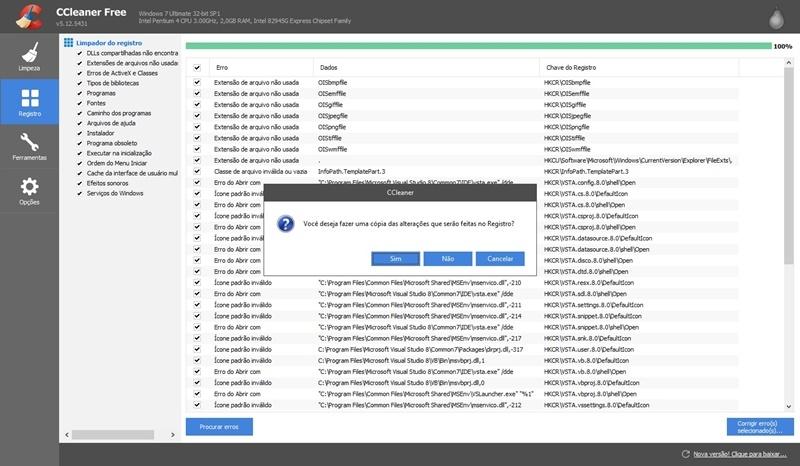This screenshot has width=800, height=466.
Task: Click the question mark dialog icon
Action: (x=285, y=224)
